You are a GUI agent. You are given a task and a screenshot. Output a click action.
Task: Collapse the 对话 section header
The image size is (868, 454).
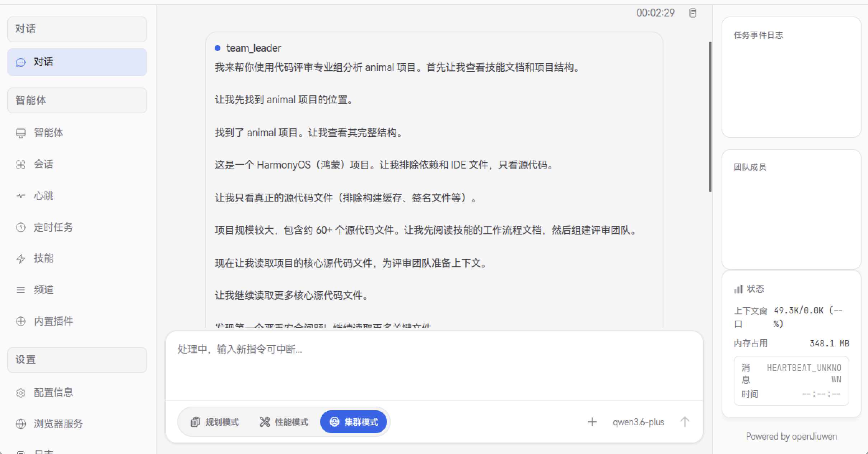pyautogui.click(x=77, y=29)
